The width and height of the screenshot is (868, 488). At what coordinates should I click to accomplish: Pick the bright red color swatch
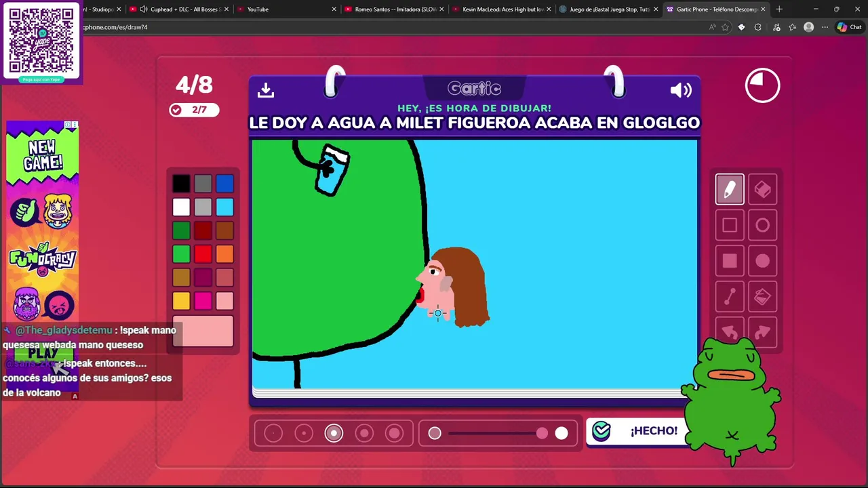[203, 253]
